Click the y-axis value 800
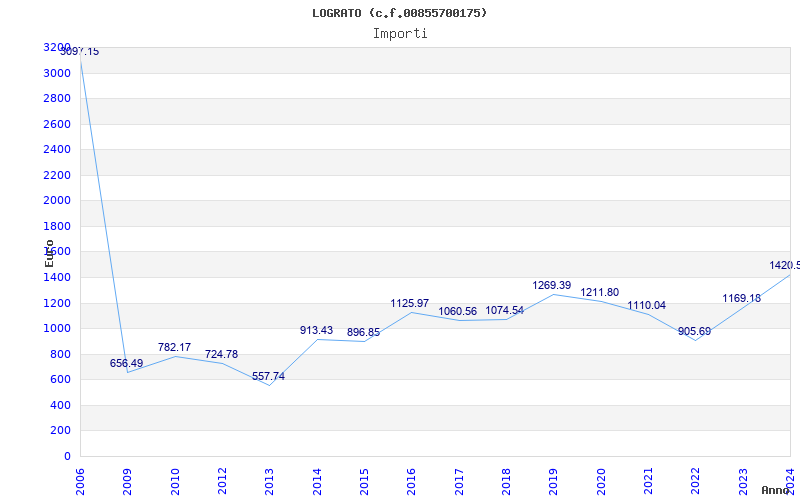This screenshot has height=500, width=800. coord(60,354)
